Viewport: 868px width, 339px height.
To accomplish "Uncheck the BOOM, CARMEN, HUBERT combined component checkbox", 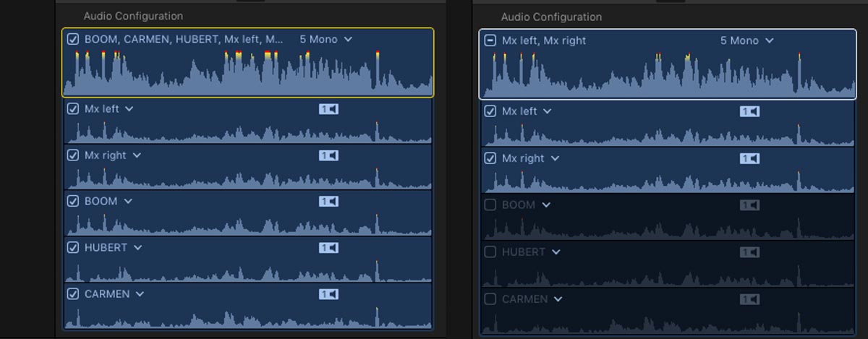I will [x=72, y=39].
